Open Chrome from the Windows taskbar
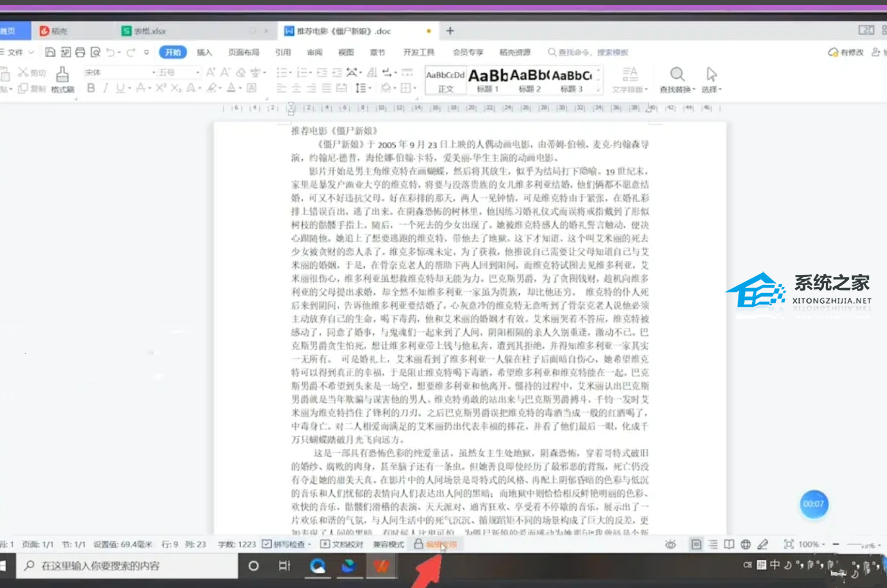This screenshot has width=887, height=588. coord(318,567)
